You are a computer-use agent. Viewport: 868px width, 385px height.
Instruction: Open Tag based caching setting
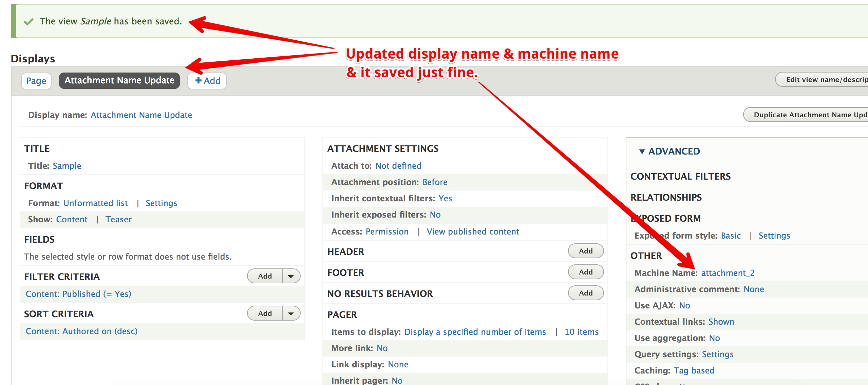click(x=694, y=371)
